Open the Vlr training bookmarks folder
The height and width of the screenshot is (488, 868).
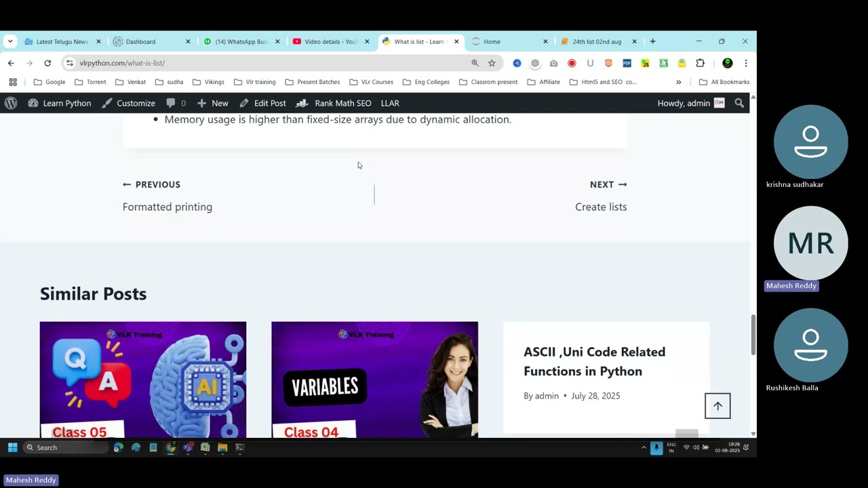[x=254, y=82]
